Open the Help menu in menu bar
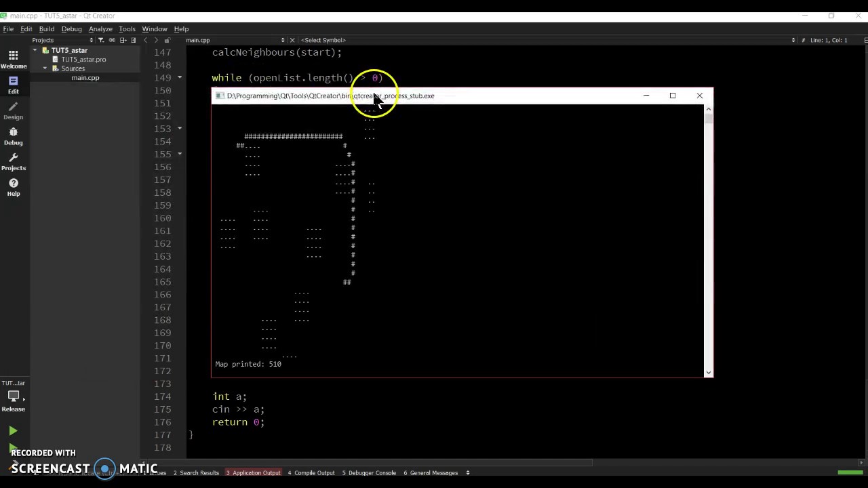 (181, 29)
